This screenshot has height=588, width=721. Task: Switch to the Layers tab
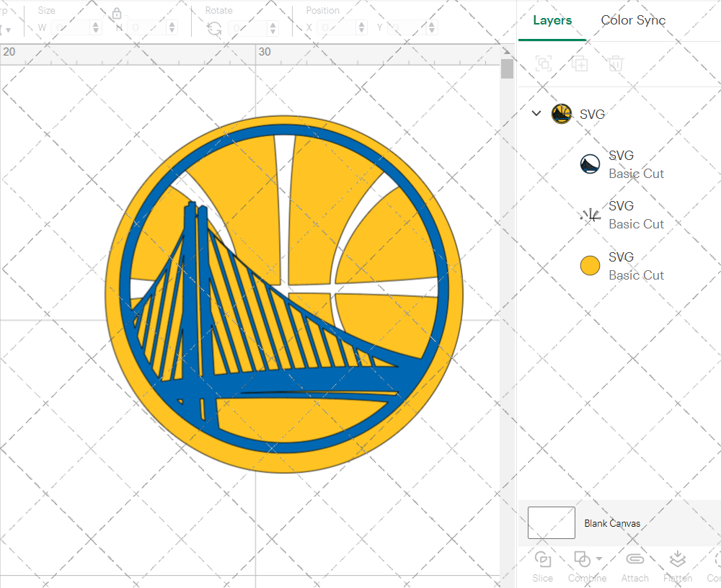(x=552, y=20)
